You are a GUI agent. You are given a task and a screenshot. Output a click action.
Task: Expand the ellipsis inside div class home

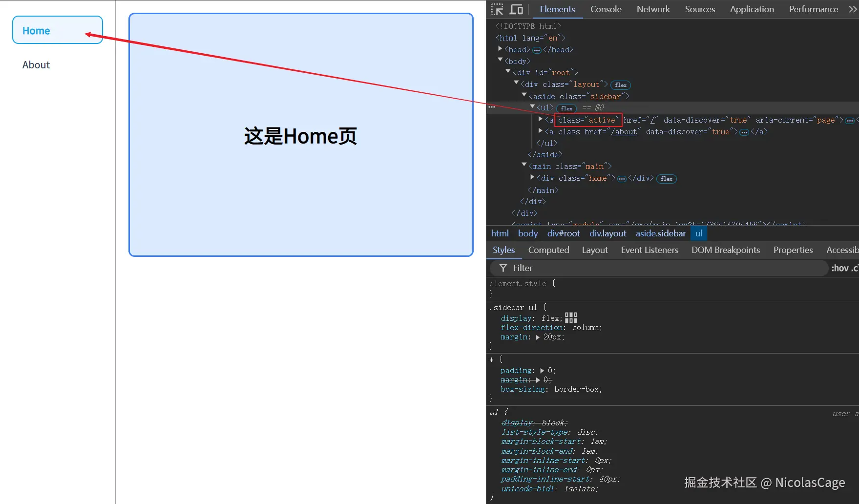coord(622,179)
